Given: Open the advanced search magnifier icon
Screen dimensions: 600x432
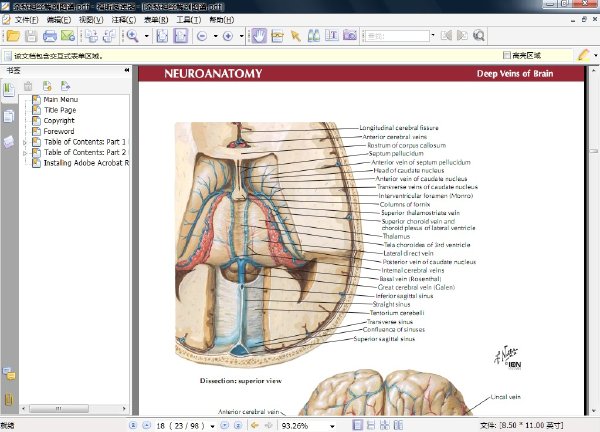Looking at the screenshot, I should [x=479, y=36].
